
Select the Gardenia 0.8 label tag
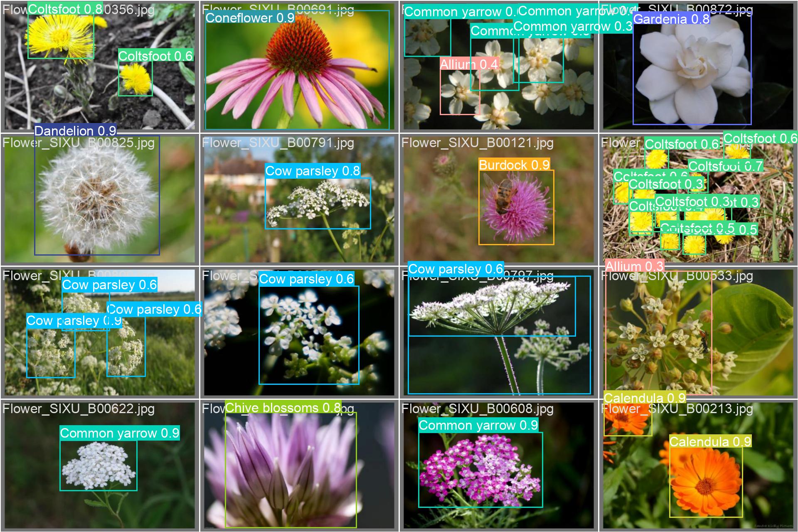pos(671,19)
